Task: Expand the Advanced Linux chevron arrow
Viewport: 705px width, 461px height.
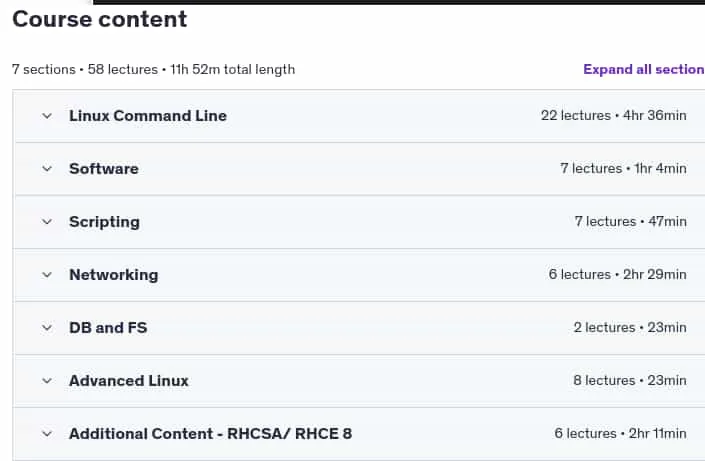Action: 47,381
